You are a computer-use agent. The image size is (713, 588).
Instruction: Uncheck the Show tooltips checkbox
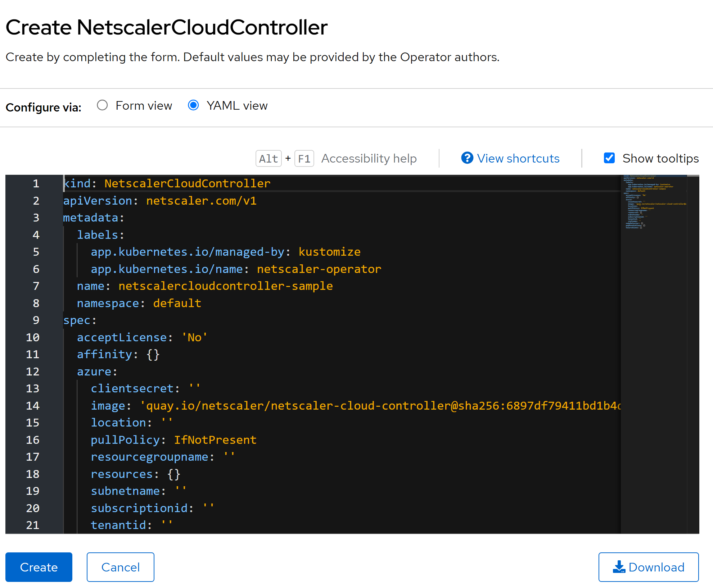609,158
